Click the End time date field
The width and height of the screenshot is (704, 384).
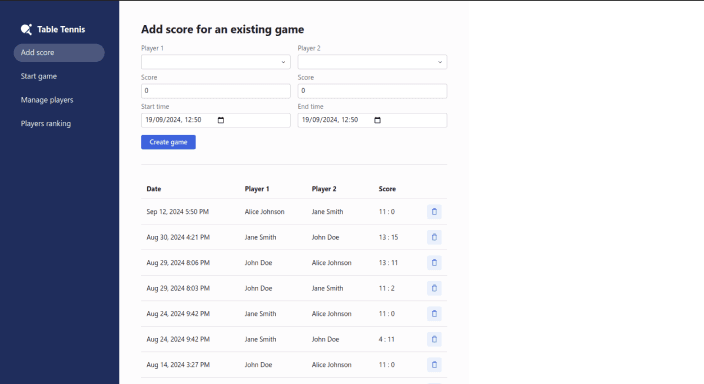pyautogui.click(x=372, y=120)
